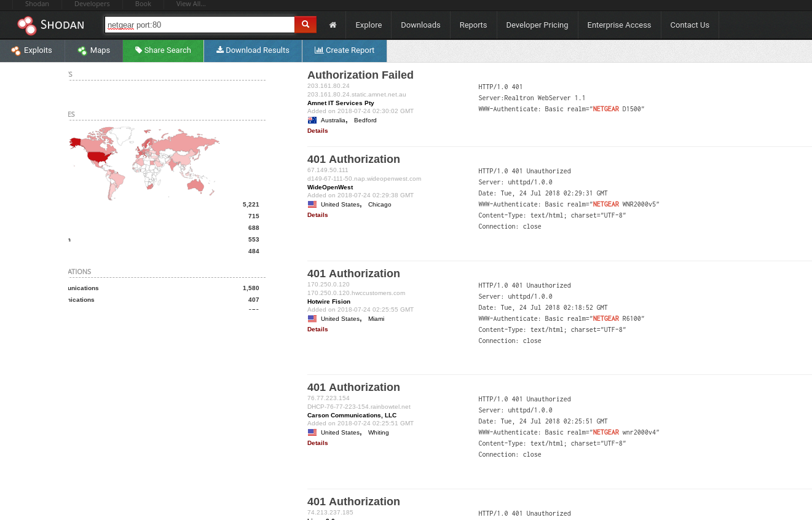This screenshot has width=812, height=520.
Task: Open Developer Pricing page
Action: point(537,25)
